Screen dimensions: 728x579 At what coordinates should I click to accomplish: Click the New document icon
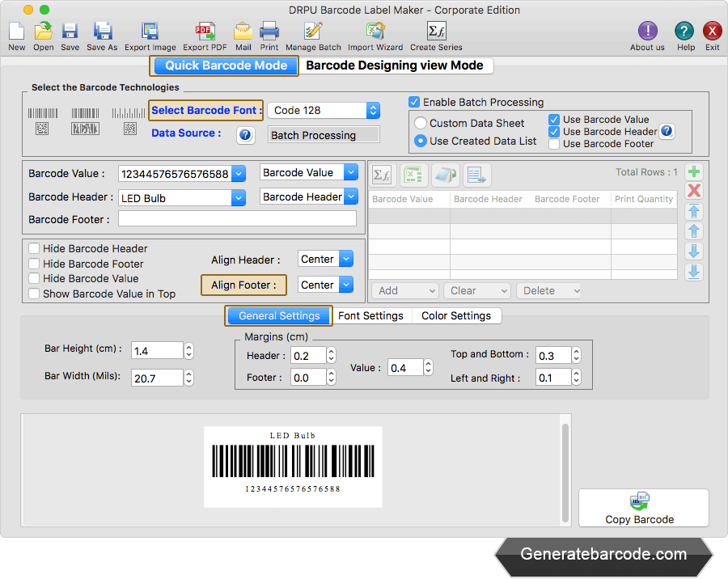17,31
